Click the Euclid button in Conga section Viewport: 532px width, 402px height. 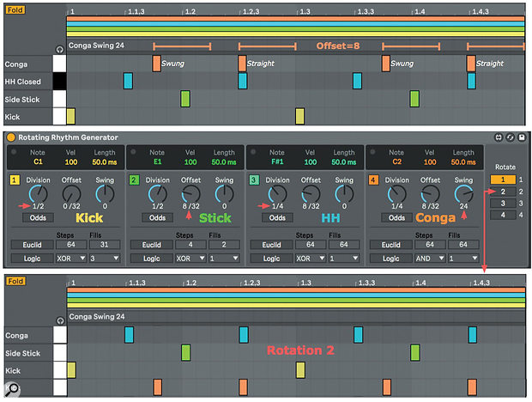coord(391,245)
